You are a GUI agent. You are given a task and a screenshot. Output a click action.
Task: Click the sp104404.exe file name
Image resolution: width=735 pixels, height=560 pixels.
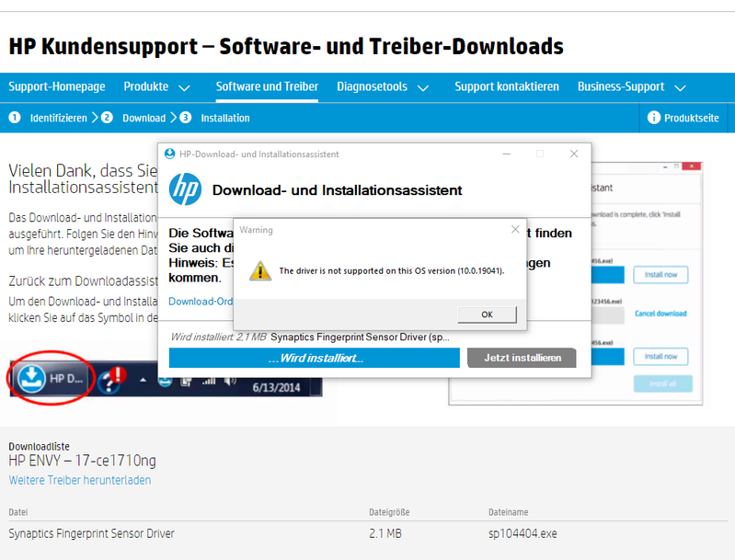[x=523, y=533]
